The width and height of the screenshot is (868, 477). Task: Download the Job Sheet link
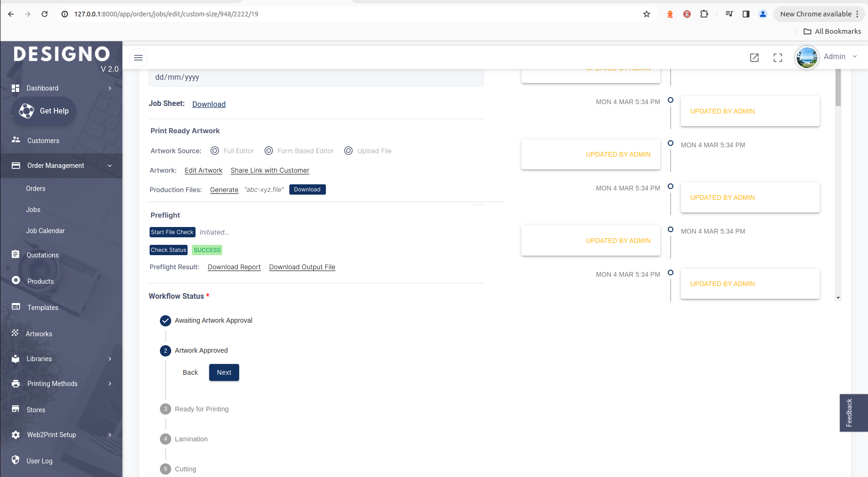209,104
